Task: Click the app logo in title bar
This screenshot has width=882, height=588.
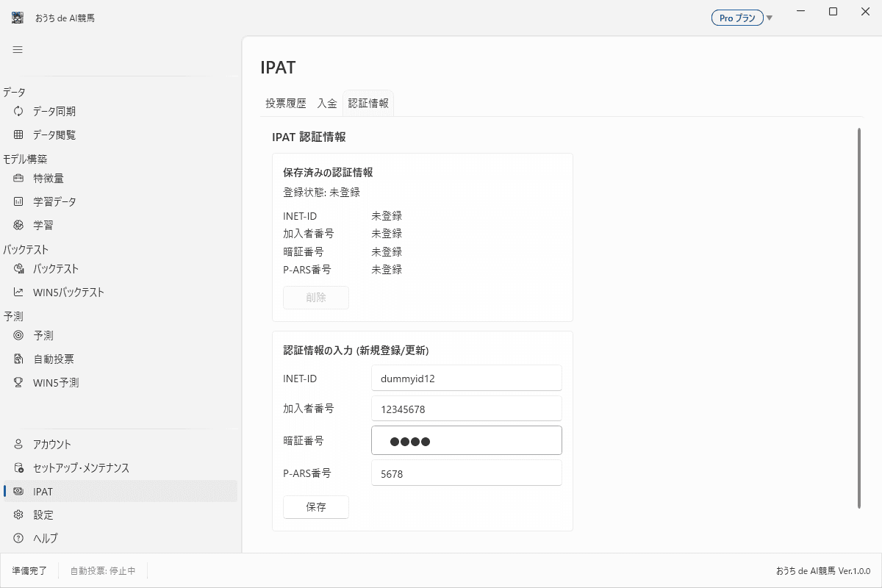Action: pos(18,18)
